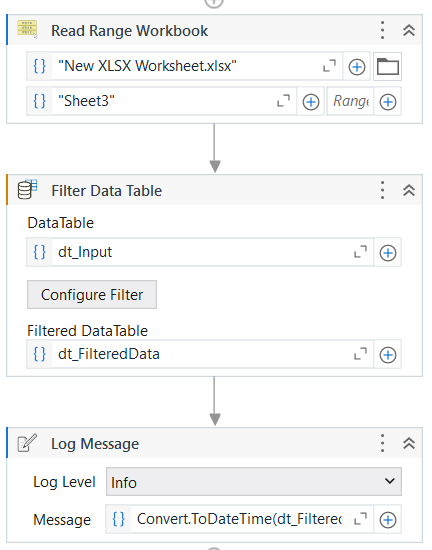Click the Range input field

(x=350, y=102)
